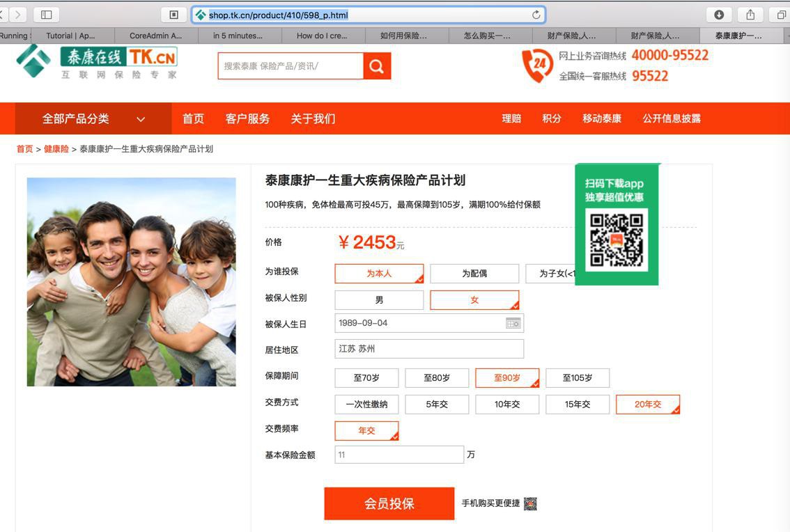Screen dimensions: 790x532
Task: Click the Taikang TK.CN logo
Action: 97,61
